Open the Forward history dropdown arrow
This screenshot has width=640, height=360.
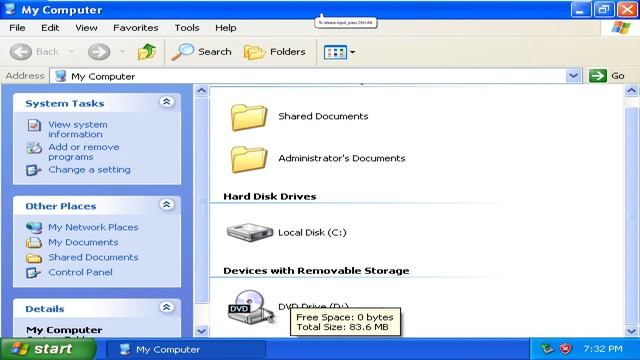point(122,52)
